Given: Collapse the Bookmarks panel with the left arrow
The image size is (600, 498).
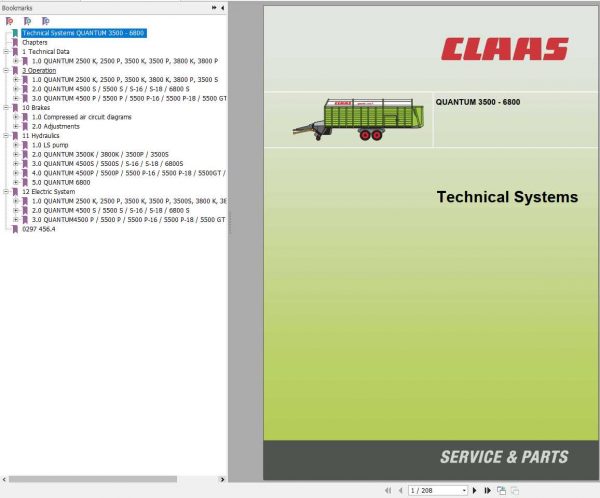Looking at the screenshot, I should coord(223,8).
